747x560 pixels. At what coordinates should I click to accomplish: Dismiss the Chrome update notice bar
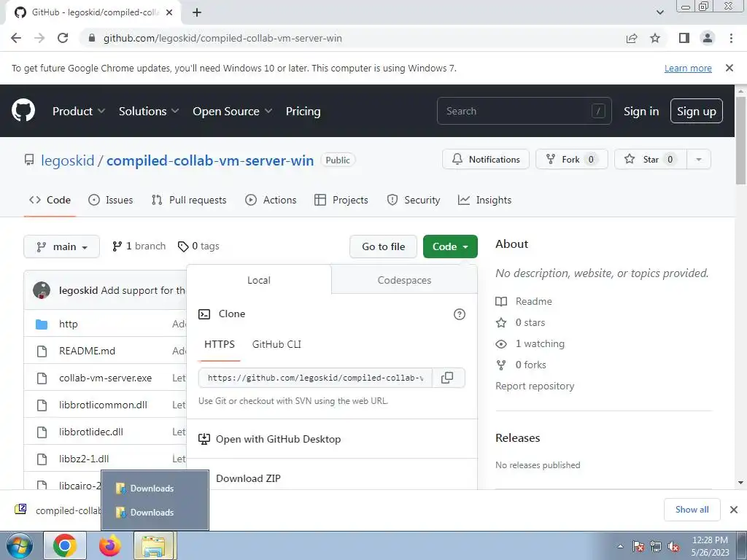729,68
